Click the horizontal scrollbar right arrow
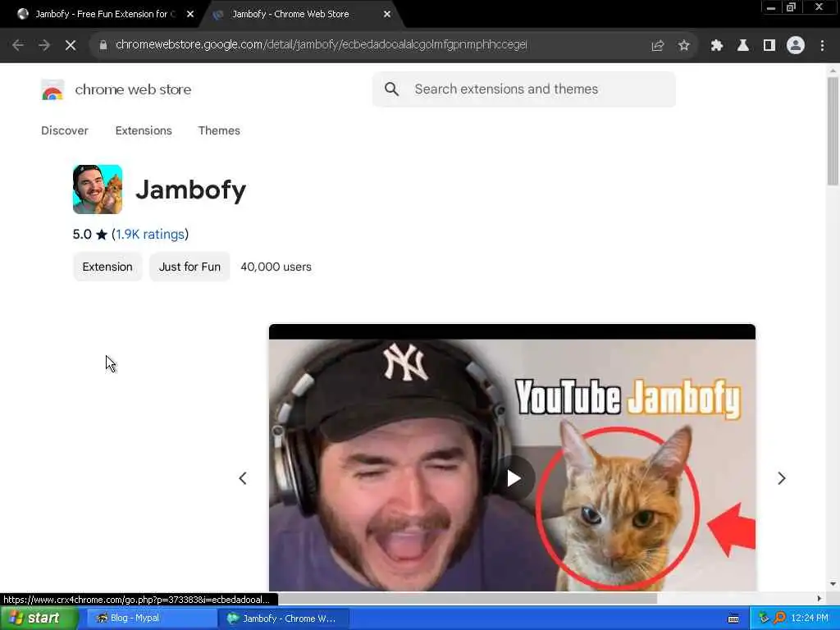The image size is (840, 630). pos(819,598)
